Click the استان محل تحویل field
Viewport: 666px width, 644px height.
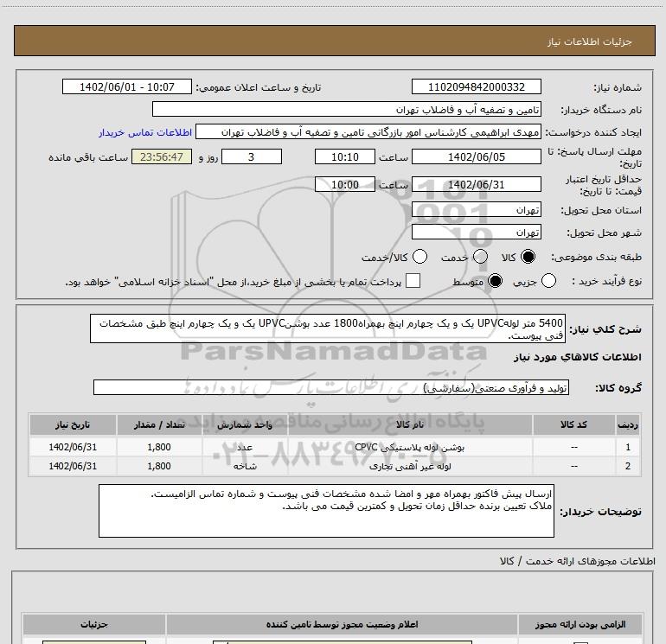tap(476, 210)
